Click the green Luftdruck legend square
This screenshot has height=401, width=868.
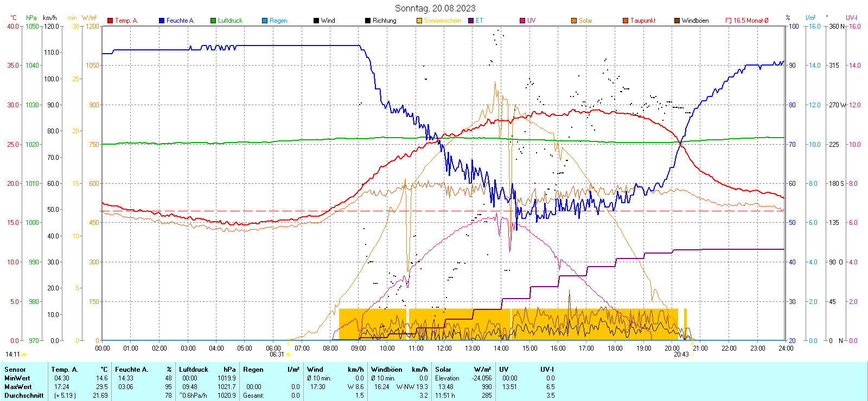coord(213,21)
